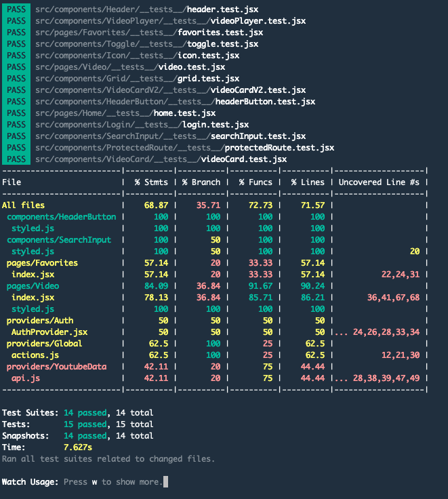Click the components/HeaderButton row label
Viewport: 448px width, 499px height.
click(x=62, y=217)
